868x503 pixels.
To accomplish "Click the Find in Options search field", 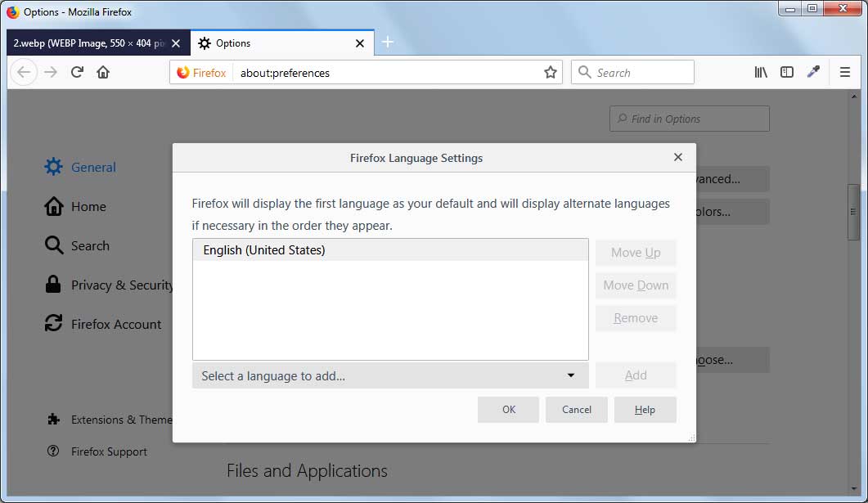I will pyautogui.click(x=689, y=119).
